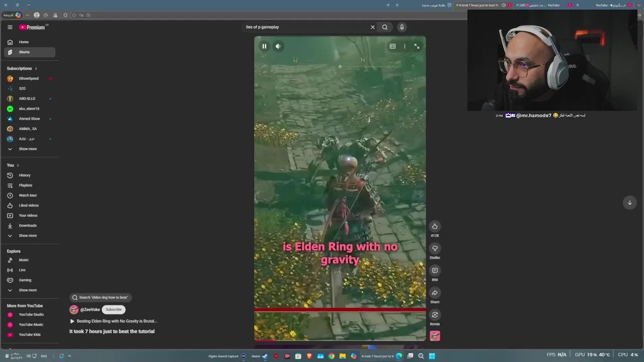Image resolution: width=644 pixels, height=362 pixels.
Task: Go to Home in the sidebar
Action: click(30, 42)
